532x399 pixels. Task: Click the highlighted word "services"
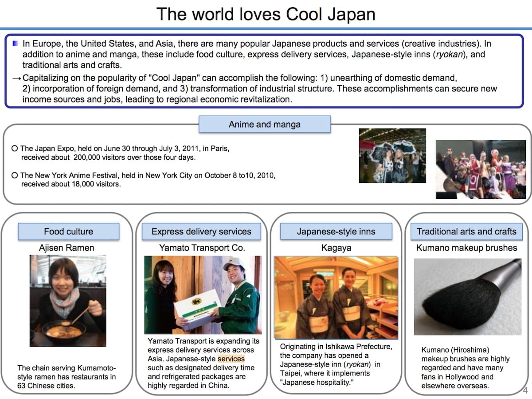click(x=231, y=359)
